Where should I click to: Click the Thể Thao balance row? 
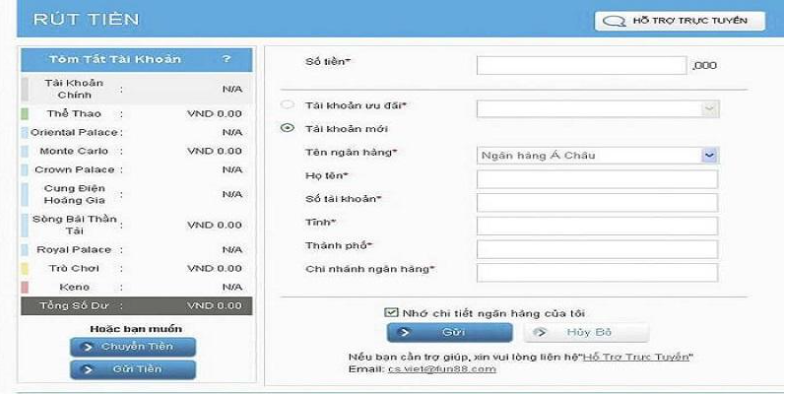pyautogui.click(x=137, y=114)
